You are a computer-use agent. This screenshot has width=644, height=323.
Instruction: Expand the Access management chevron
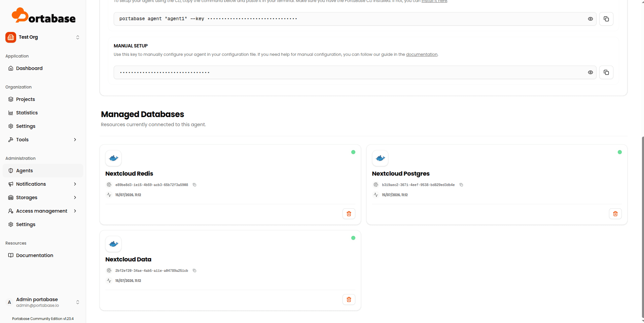point(75,211)
